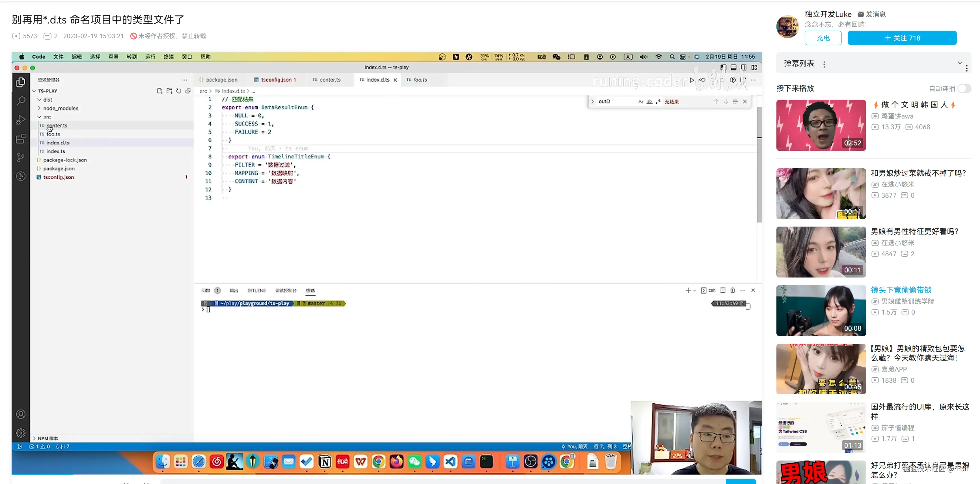The height and width of the screenshot is (484, 980).
Task: Click the Send Message envelope icon
Action: tap(861, 14)
